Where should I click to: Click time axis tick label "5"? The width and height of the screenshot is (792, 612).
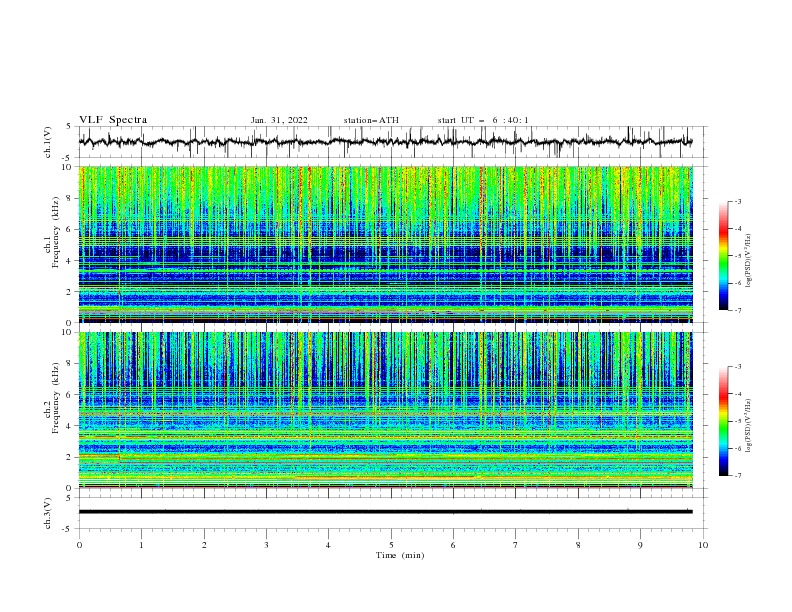tap(391, 545)
